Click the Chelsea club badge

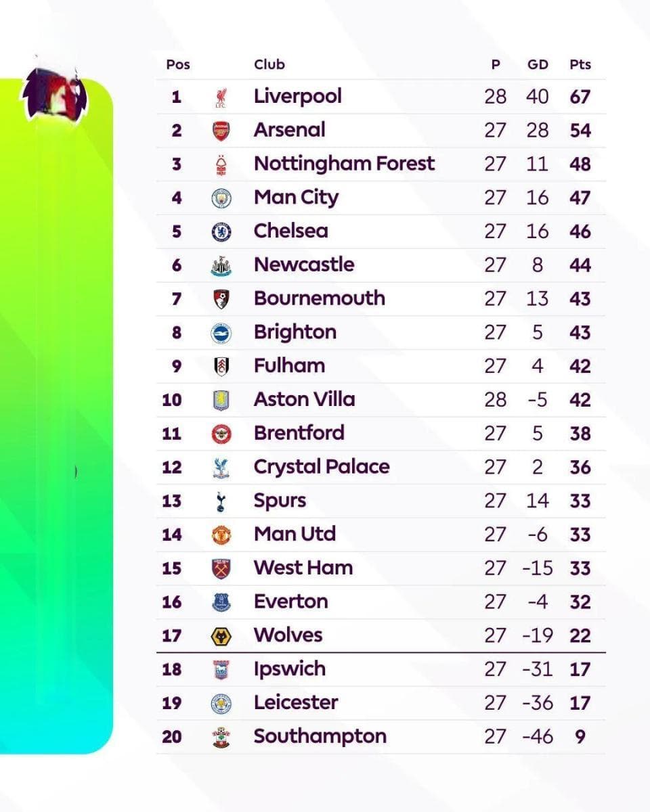pyautogui.click(x=221, y=231)
